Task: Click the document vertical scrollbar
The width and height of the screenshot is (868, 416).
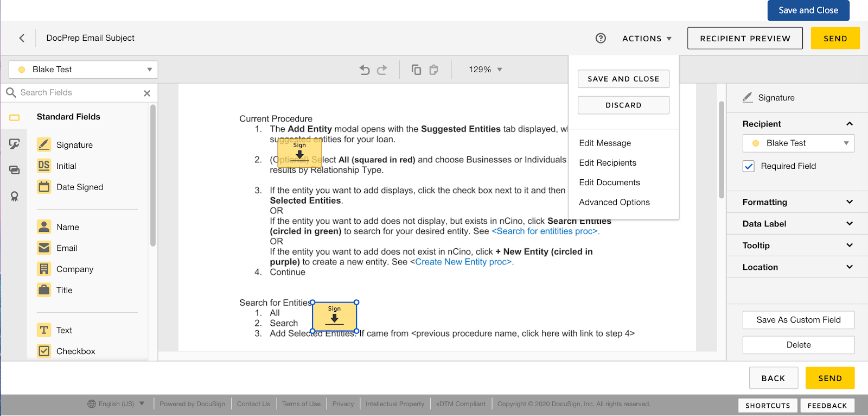Action: (722, 150)
